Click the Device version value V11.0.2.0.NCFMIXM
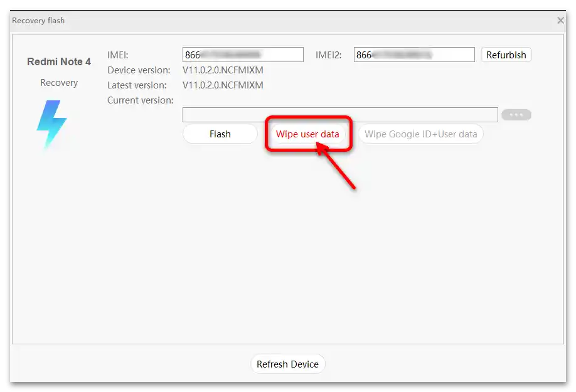Viewport: 576px width, 392px height. (223, 70)
